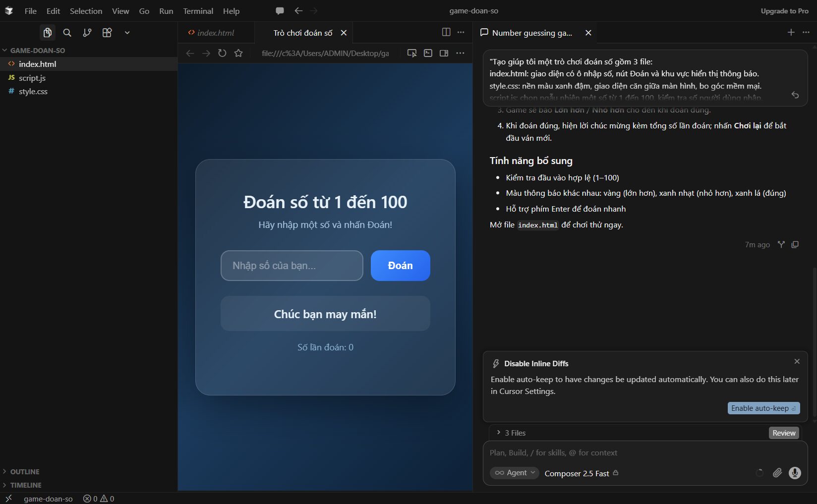
Task: Start voice input with microphone icon
Action: [x=795, y=473]
